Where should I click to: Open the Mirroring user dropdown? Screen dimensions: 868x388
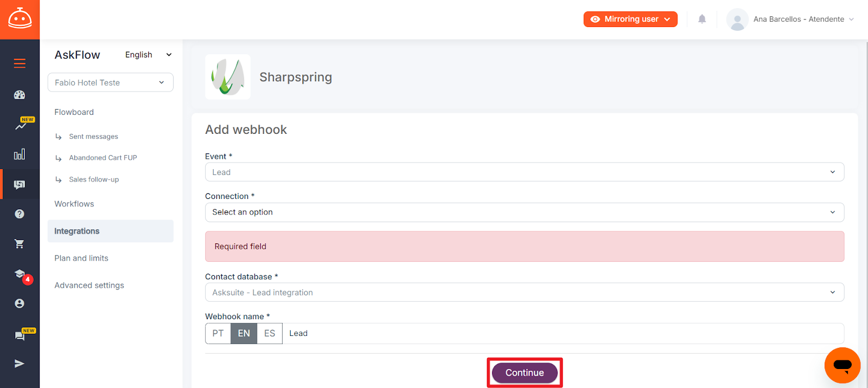click(630, 19)
